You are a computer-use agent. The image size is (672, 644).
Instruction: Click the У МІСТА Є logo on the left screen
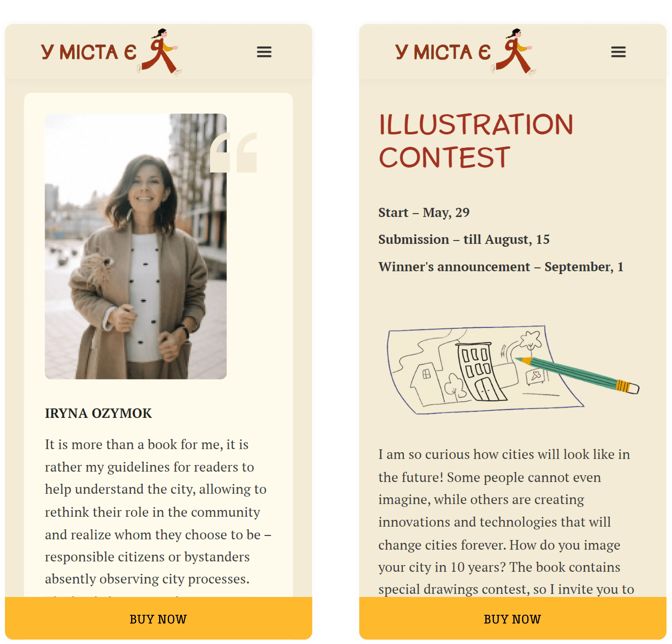pos(89,52)
